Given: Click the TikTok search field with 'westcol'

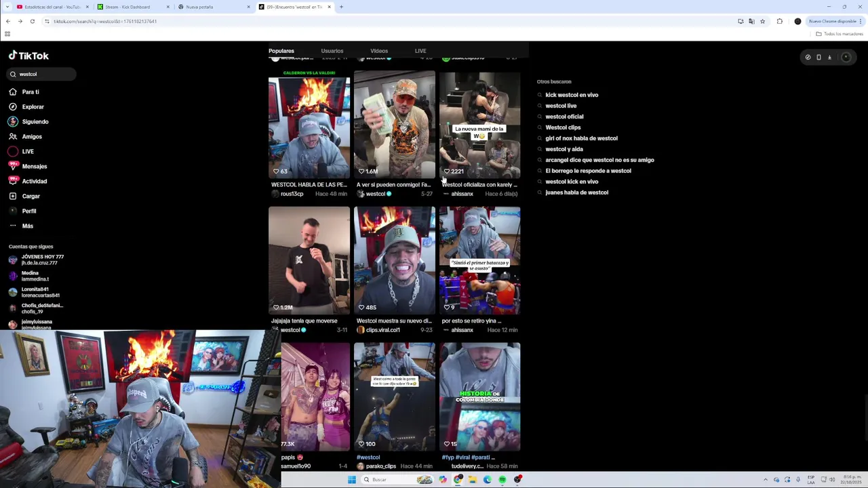Looking at the screenshot, I should point(42,74).
